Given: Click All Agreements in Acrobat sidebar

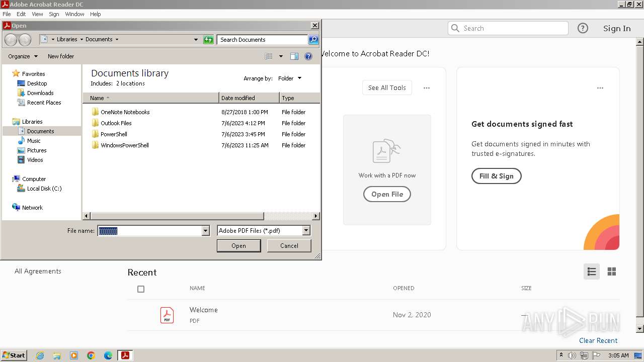Looking at the screenshot, I should point(38,271).
